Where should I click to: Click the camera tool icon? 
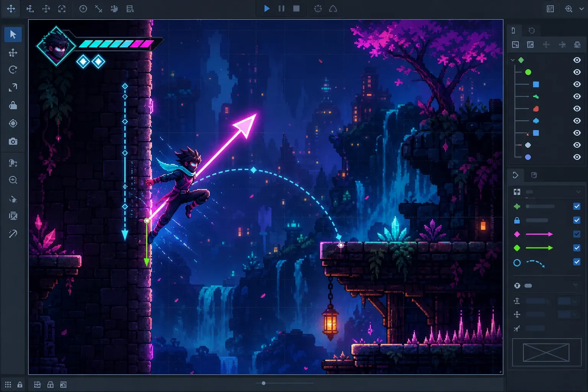point(13,141)
